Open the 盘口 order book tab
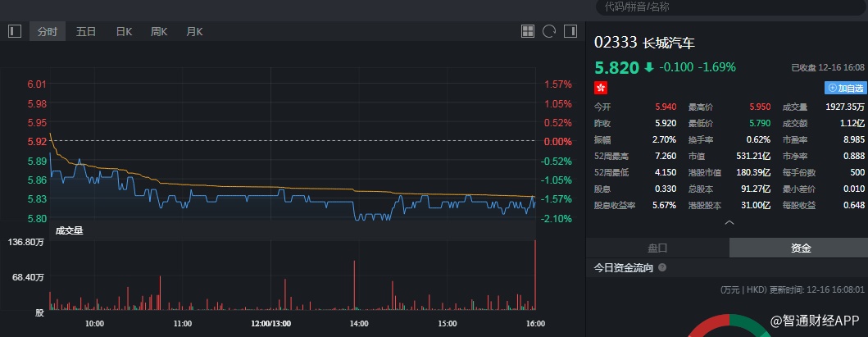 [657, 248]
